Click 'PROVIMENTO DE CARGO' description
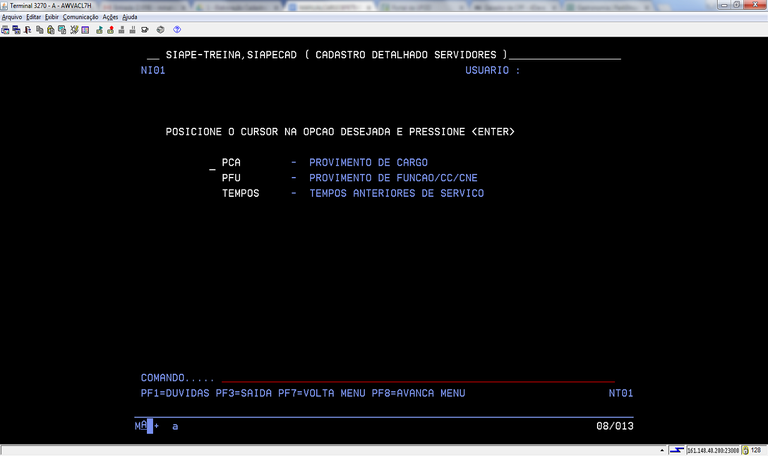 (368, 163)
